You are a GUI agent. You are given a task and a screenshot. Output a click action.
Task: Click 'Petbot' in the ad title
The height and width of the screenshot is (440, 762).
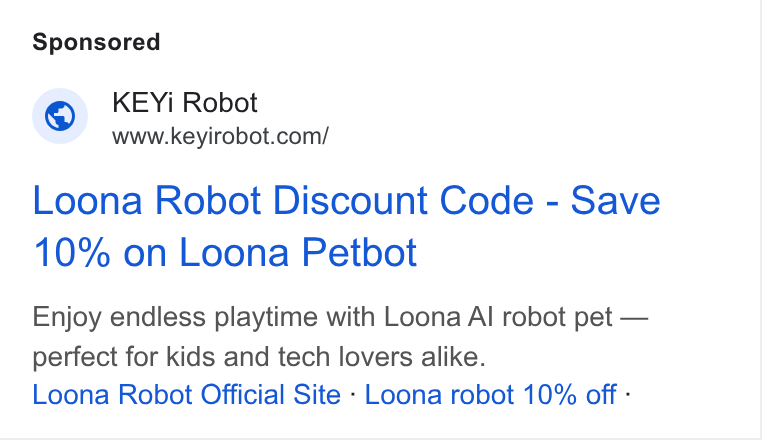359,252
